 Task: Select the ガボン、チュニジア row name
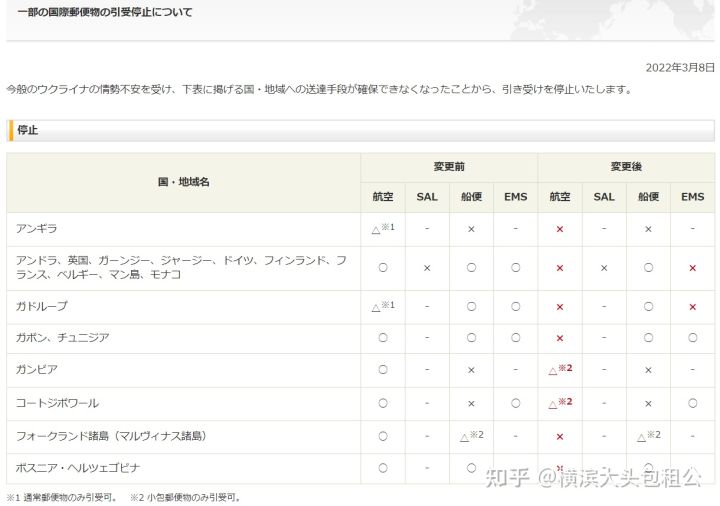(62, 337)
